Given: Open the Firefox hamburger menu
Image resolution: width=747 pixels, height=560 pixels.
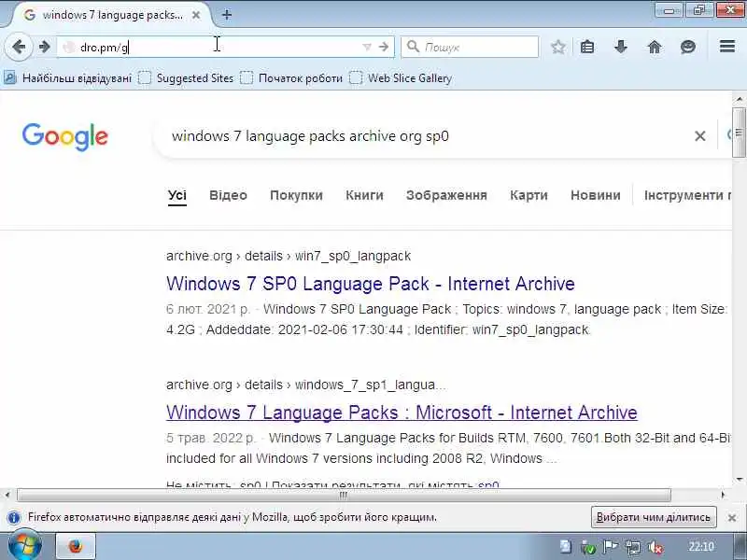Looking at the screenshot, I should [x=727, y=46].
